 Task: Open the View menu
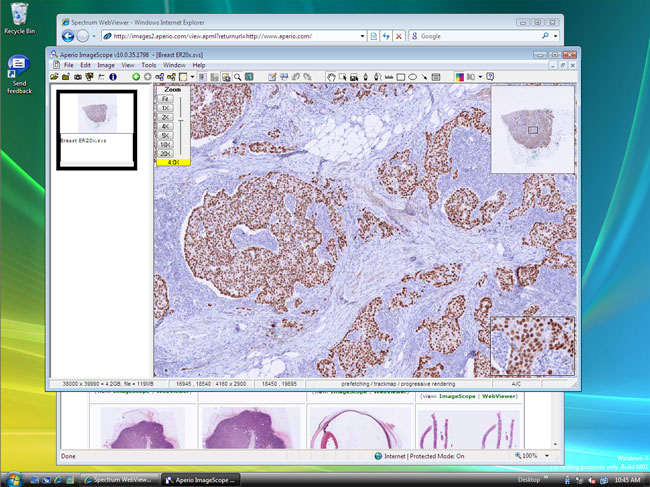128,65
